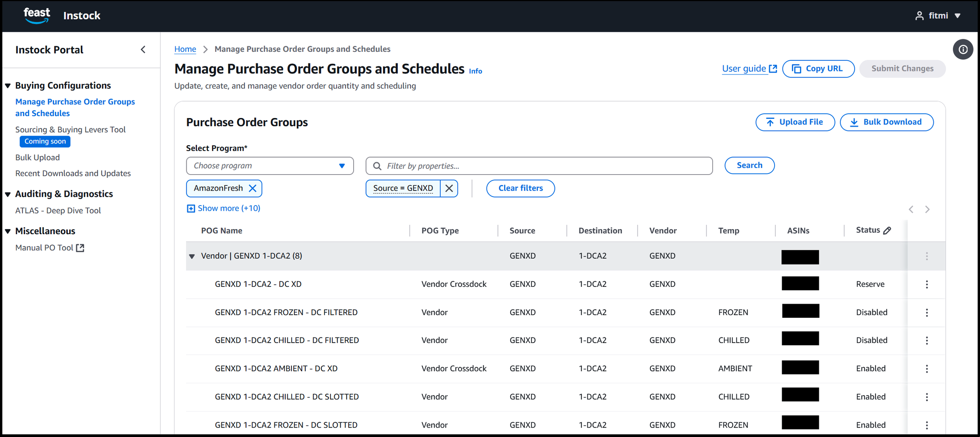This screenshot has width=980, height=437.
Task: Click the Bulk Download button
Action: pyautogui.click(x=886, y=122)
